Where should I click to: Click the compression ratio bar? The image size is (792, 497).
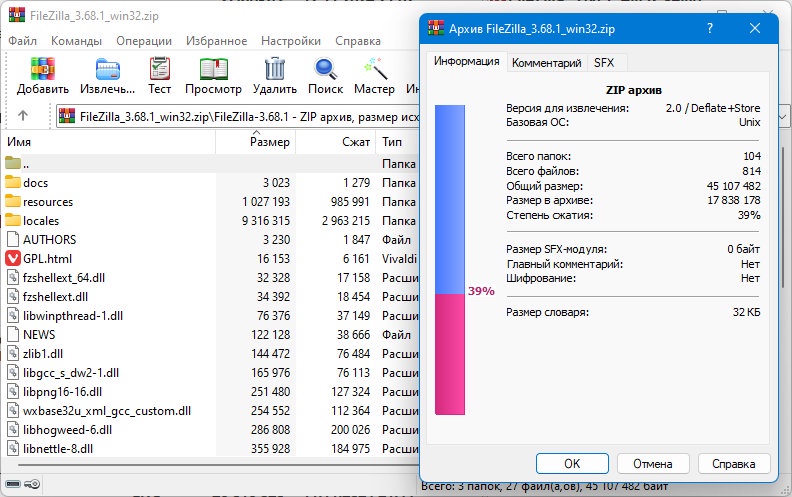click(450, 260)
